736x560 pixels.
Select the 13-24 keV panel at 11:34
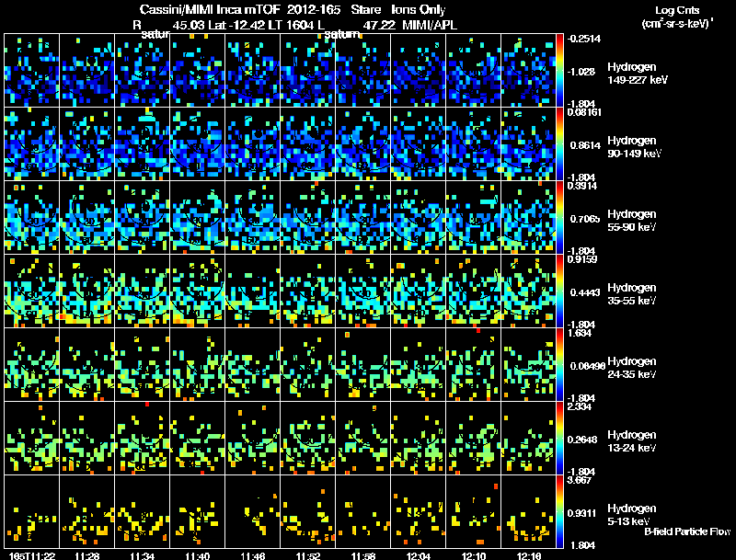click(x=143, y=438)
